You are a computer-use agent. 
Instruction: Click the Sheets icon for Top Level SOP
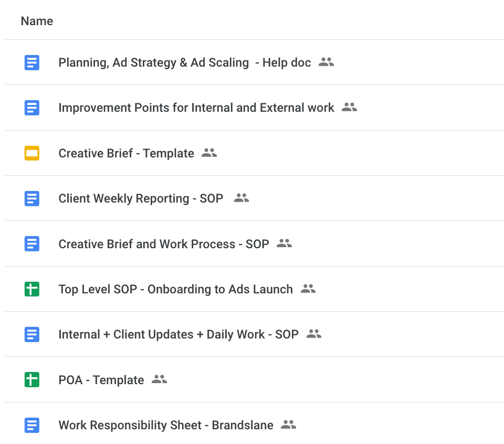tap(32, 289)
